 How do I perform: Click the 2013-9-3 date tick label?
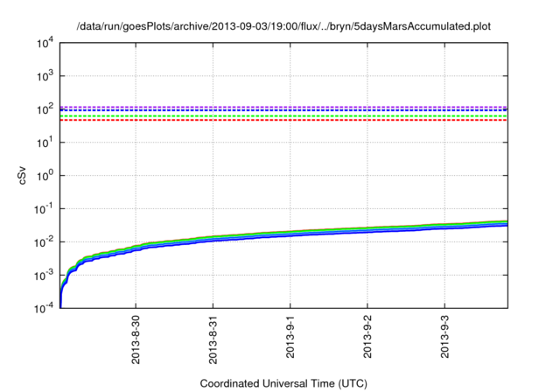click(444, 337)
